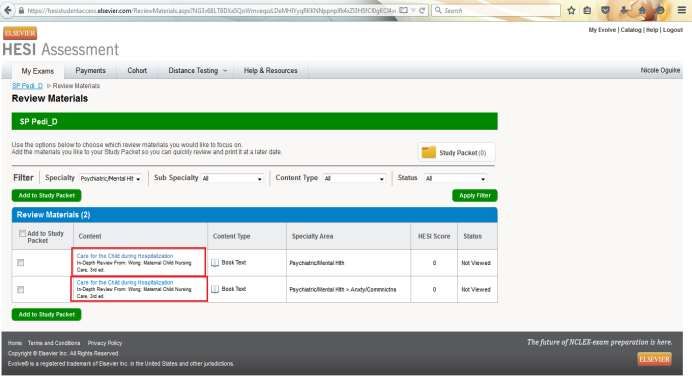The height and width of the screenshot is (377, 692).
Task: Switch to the My Exams tab
Action: tap(38, 71)
